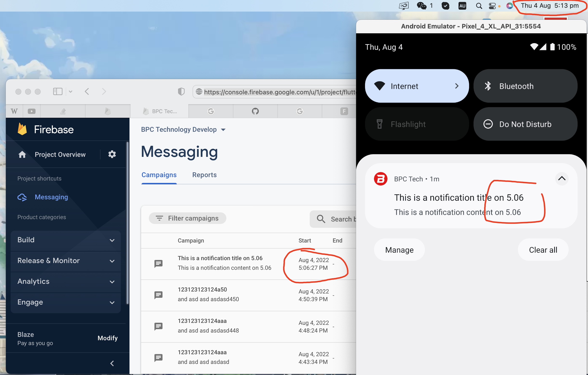
Task: Switch to Reports tab
Action: point(204,175)
